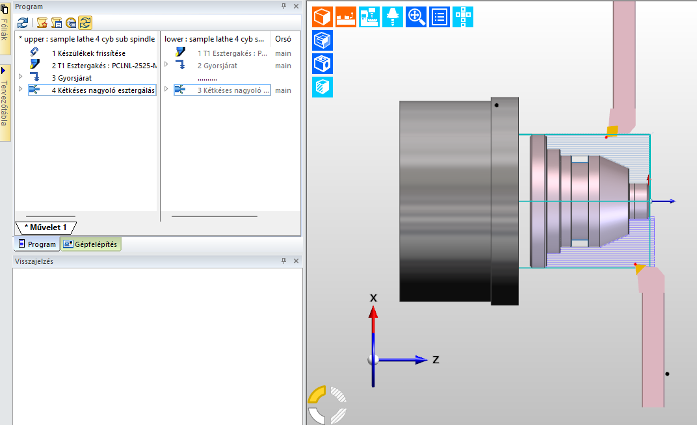Click 'main' spindle cell for lower Kétkéses nagyoló

[283, 90]
